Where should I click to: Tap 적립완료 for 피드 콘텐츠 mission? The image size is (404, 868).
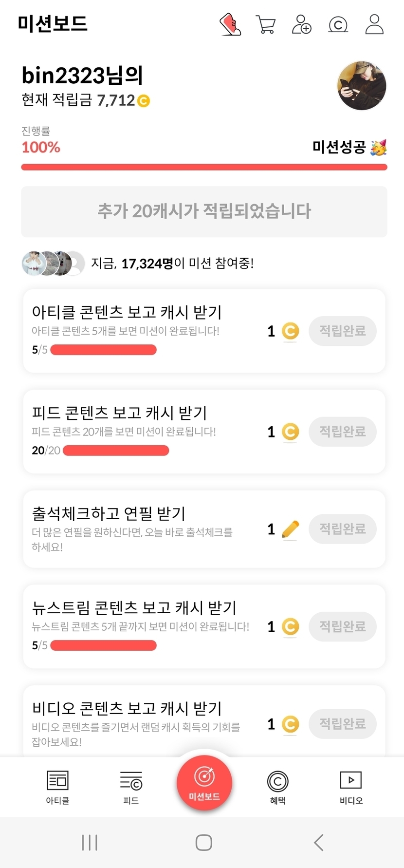pyautogui.click(x=342, y=432)
